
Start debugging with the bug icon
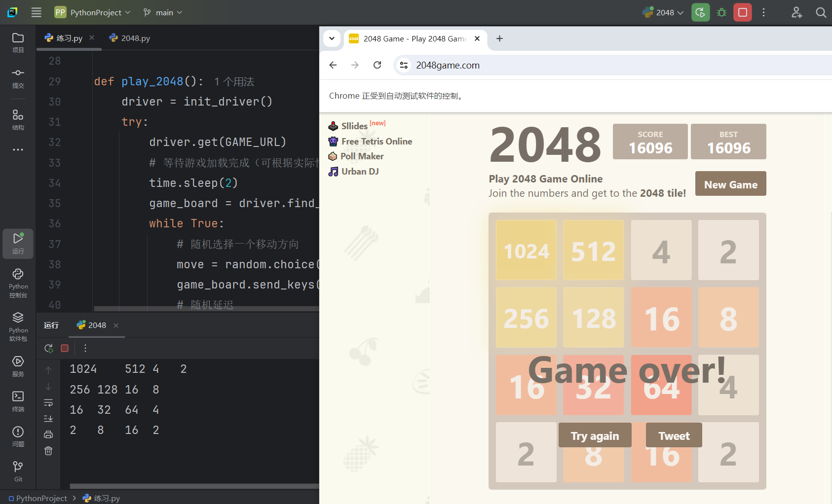(721, 12)
